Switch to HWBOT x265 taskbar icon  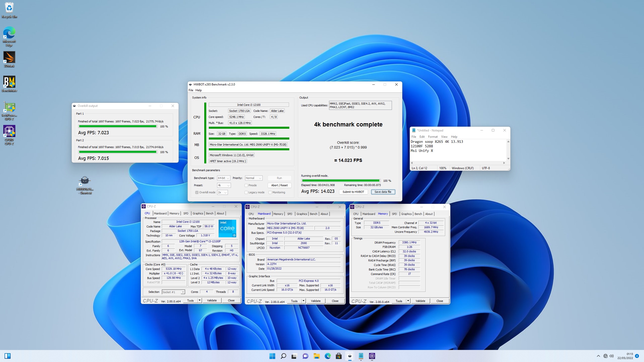pyautogui.click(x=350, y=356)
